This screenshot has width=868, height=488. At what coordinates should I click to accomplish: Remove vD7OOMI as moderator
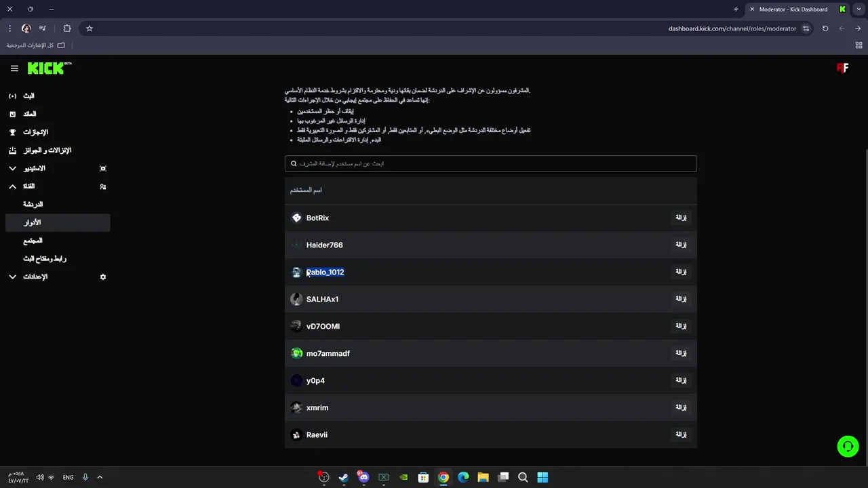[681, 326]
